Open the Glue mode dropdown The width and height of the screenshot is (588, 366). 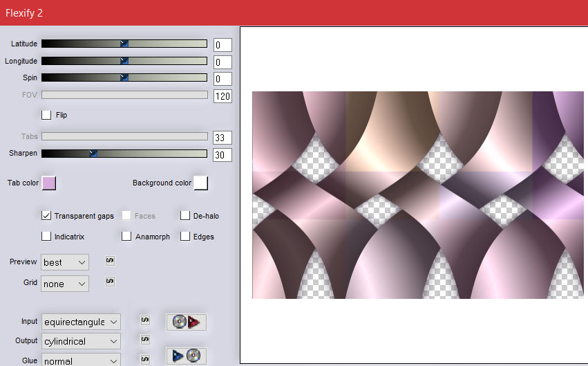coord(81,360)
